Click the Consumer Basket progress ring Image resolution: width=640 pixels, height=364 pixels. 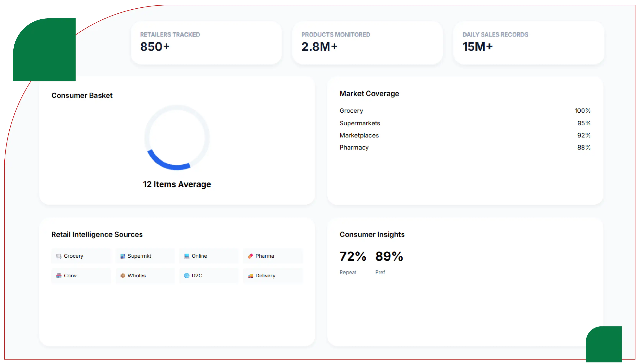pos(177,137)
